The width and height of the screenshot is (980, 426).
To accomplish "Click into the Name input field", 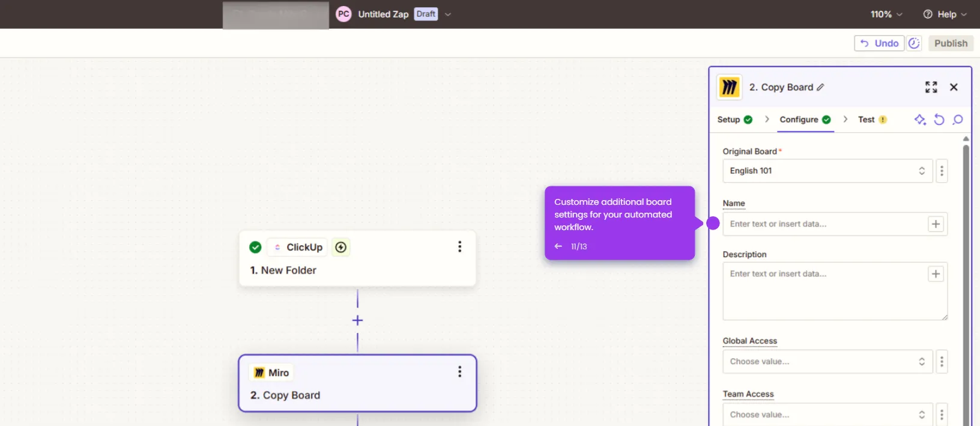I will (x=826, y=224).
